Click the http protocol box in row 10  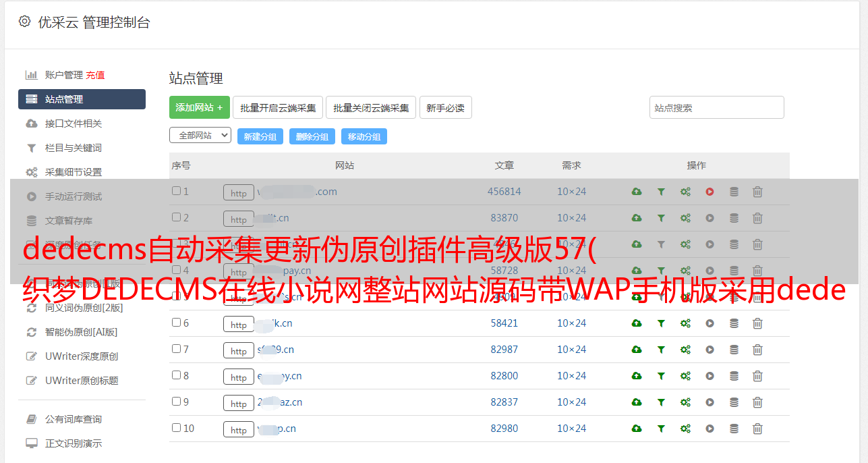coord(239,430)
